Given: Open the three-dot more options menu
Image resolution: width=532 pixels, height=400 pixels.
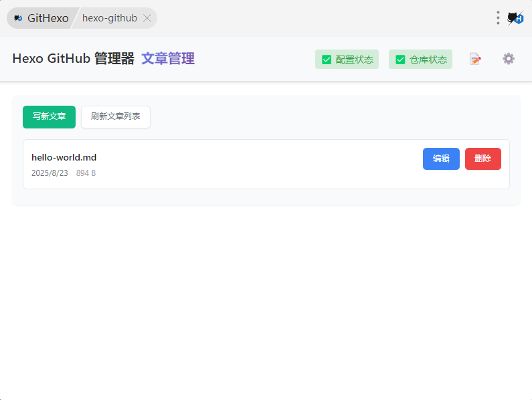Looking at the screenshot, I should click(x=498, y=17).
